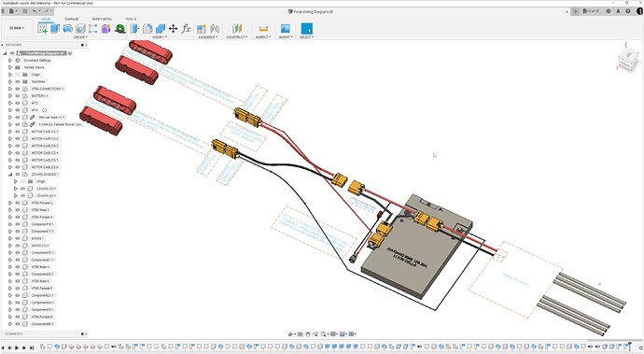The height and width of the screenshot is (354, 644).
Task: Step to the previous timeline feature
Action: pos(10,347)
